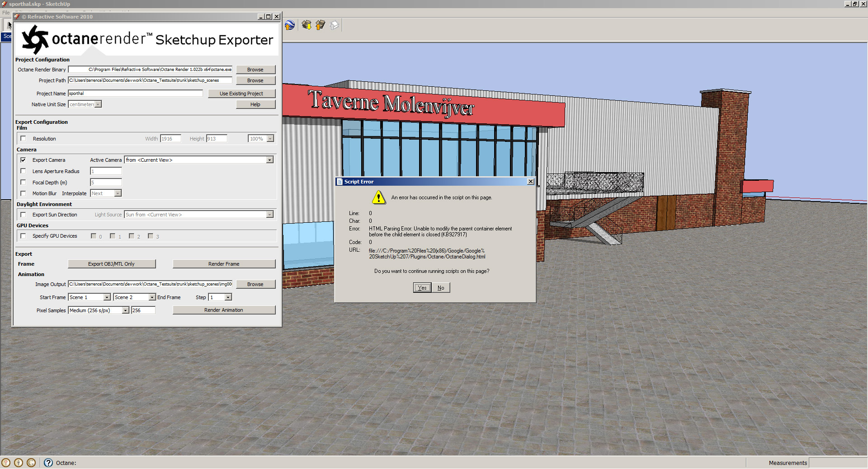Click the Render Animation button
The height and width of the screenshot is (469, 868).
pyautogui.click(x=224, y=310)
